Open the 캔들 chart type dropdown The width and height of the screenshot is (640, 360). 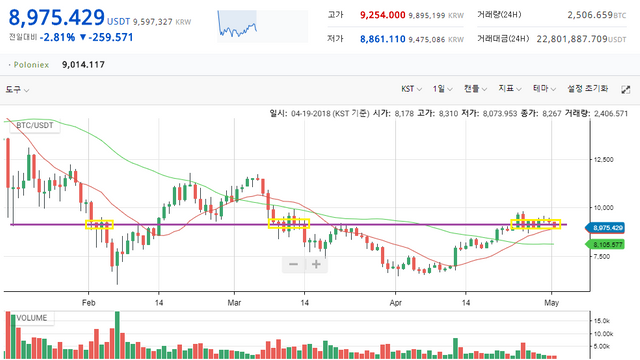(476, 89)
